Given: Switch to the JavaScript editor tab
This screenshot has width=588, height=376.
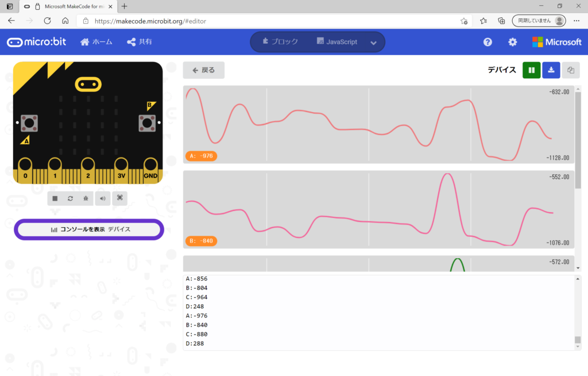Looking at the screenshot, I should [x=336, y=42].
